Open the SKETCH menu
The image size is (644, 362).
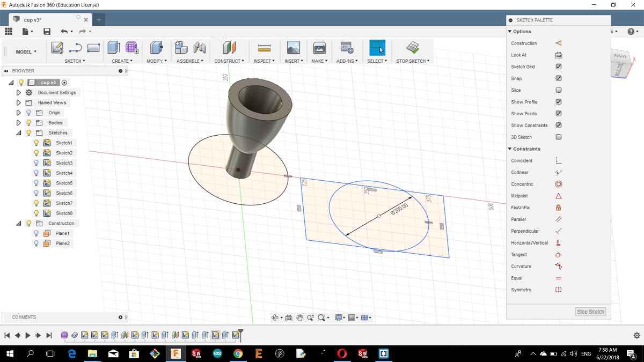point(75,61)
